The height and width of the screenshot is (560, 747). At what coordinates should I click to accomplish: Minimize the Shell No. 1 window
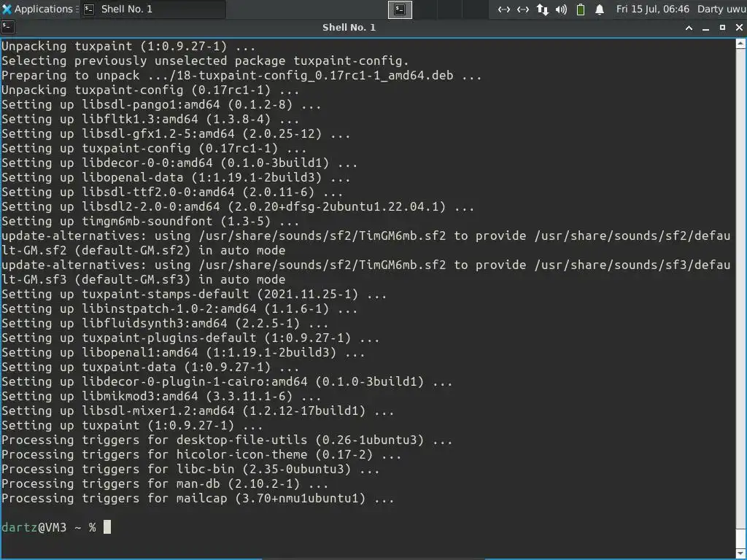click(705, 28)
